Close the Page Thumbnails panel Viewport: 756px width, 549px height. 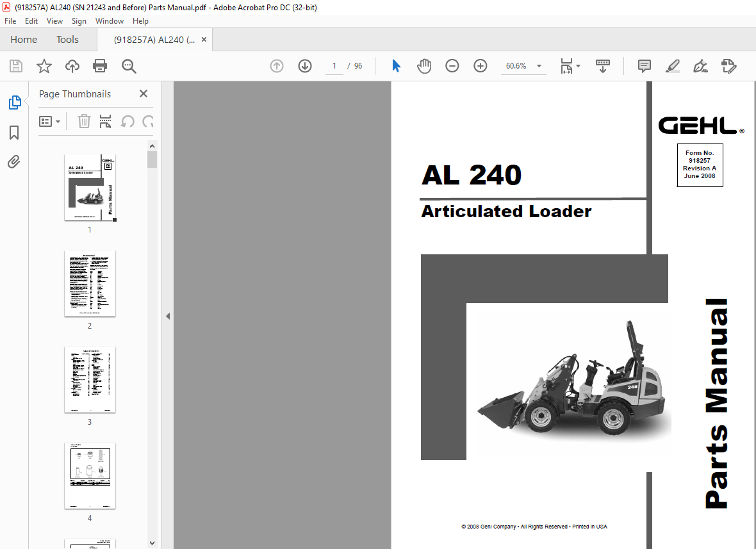pyautogui.click(x=144, y=94)
